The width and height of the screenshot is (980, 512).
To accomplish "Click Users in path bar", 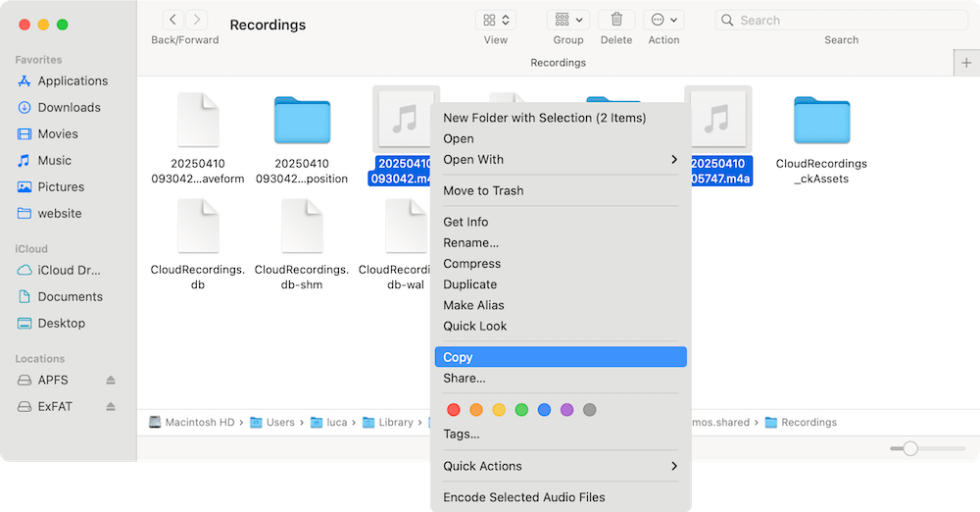I will pyautogui.click(x=272, y=423).
